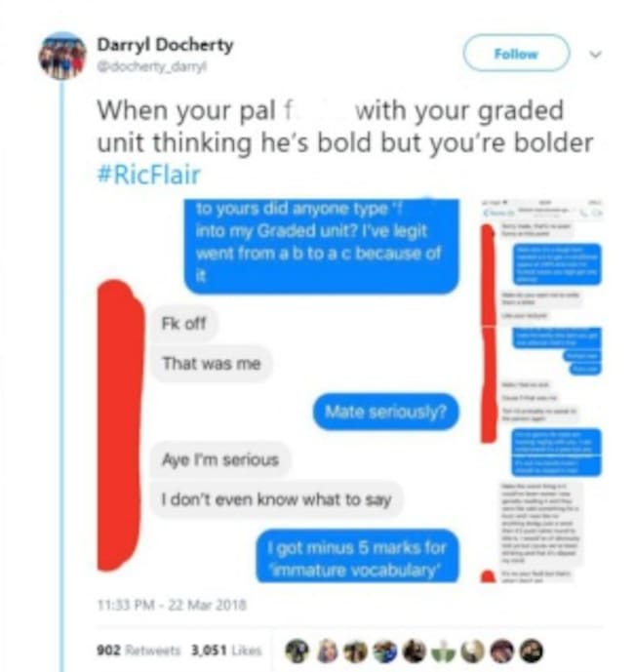The image size is (634, 672).
Task: Click the sixth liker avatar icon
Action: (x=443, y=651)
